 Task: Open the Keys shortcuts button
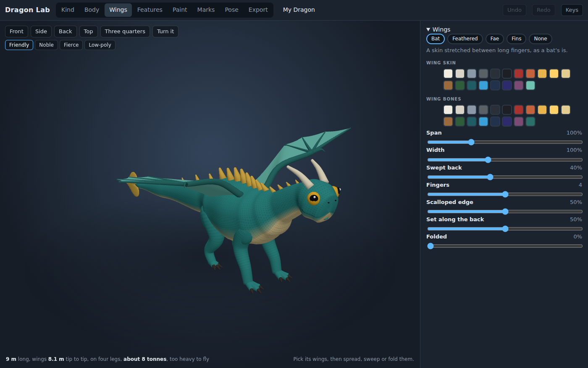[x=572, y=10]
